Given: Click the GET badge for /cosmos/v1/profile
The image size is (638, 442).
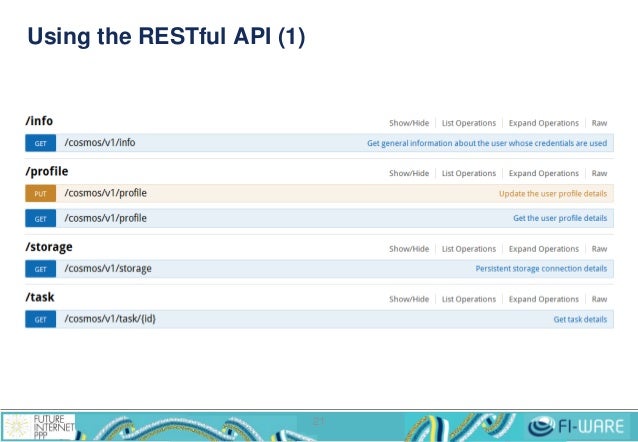Looking at the screenshot, I should (40, 219).
